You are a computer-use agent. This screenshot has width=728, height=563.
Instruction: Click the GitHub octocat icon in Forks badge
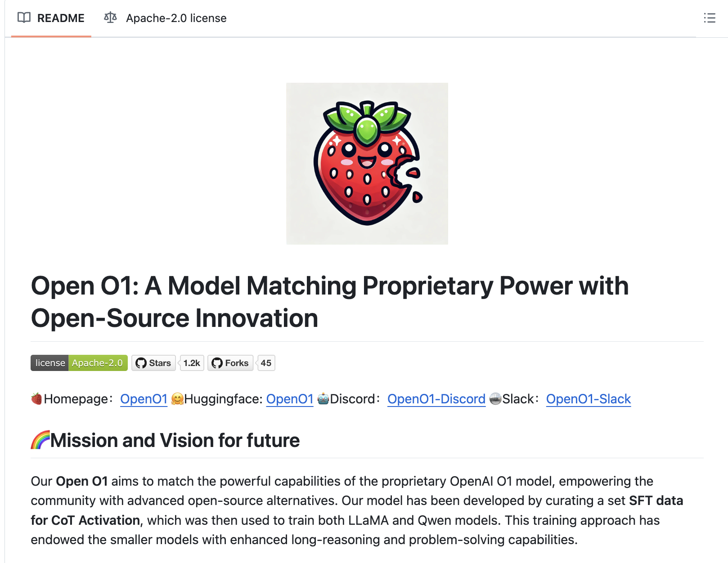click(x=217, y=363)
